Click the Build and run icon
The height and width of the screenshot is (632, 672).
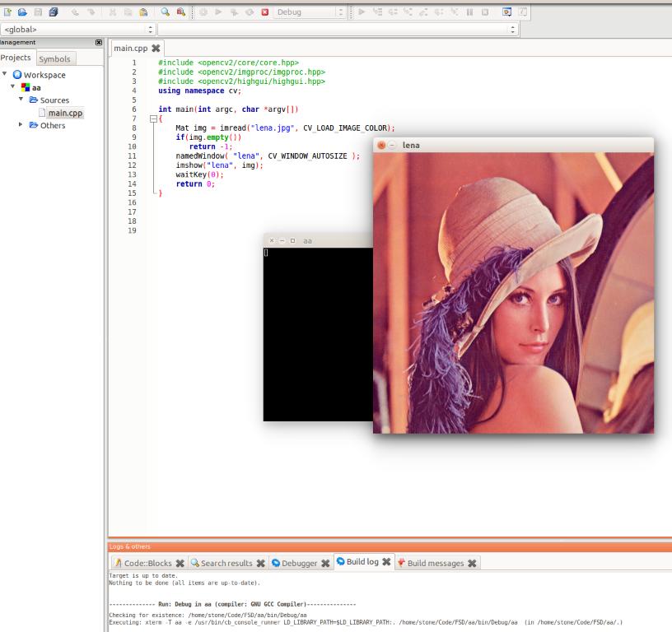[x=234, y=12]
